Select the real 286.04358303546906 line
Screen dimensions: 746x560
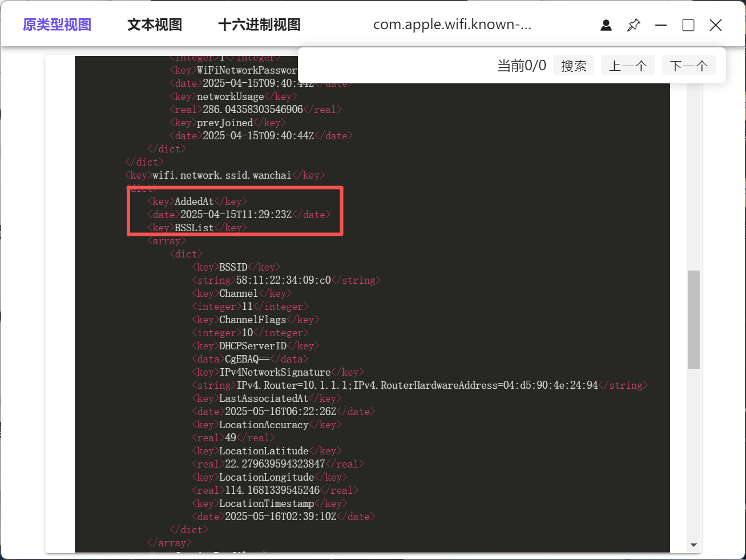coord(256,110)
